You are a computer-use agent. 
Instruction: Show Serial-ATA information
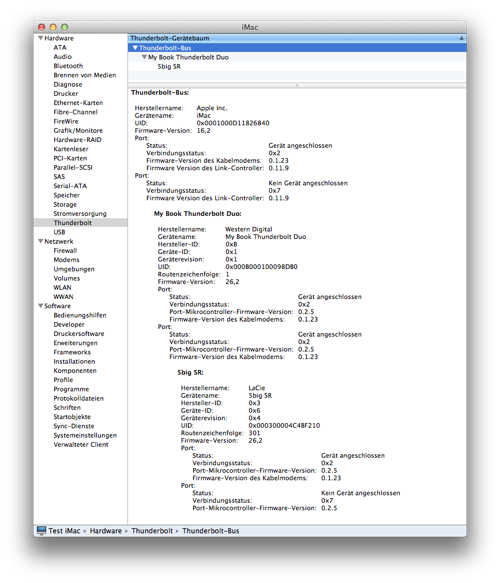coord(70,186)
